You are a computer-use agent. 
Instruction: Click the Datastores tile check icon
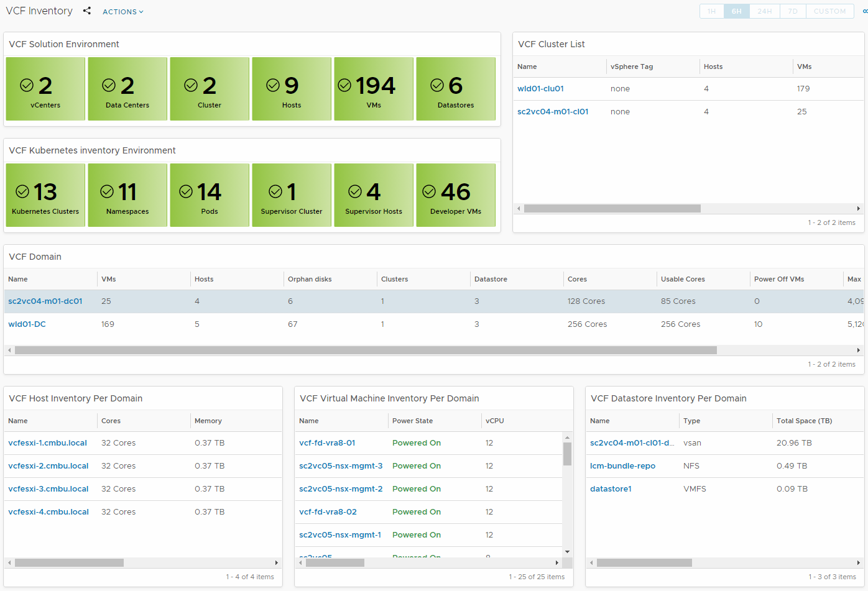pyautogui.click(x=437, y=85)
